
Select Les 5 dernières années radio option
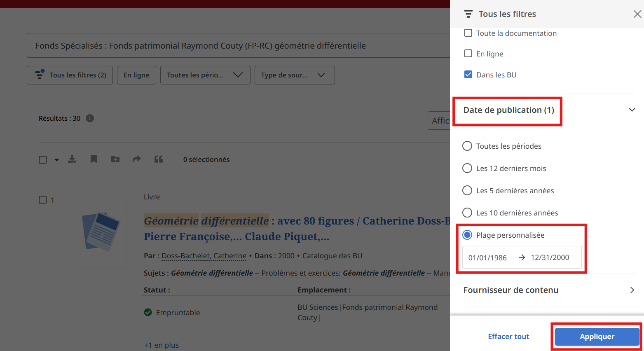(467, 191)
